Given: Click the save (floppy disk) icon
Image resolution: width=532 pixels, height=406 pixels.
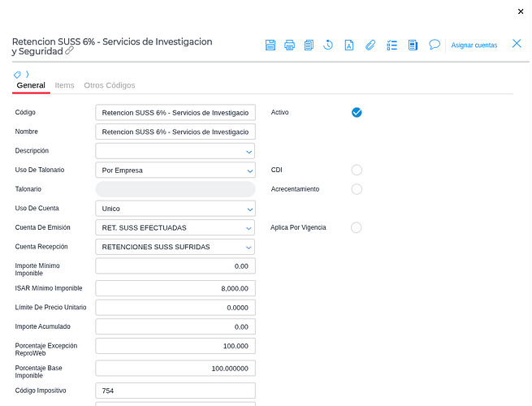Looking at the screenshot, I should (x=270, y=45).
